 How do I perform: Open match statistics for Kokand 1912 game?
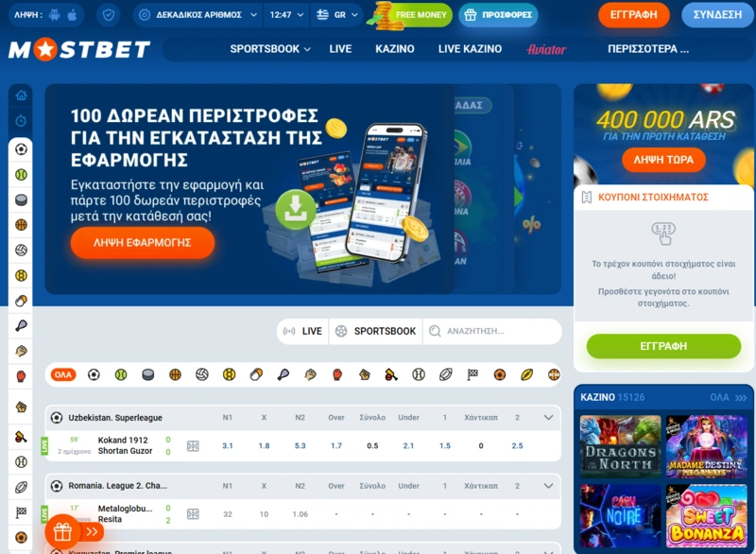[x=193, y=446]
